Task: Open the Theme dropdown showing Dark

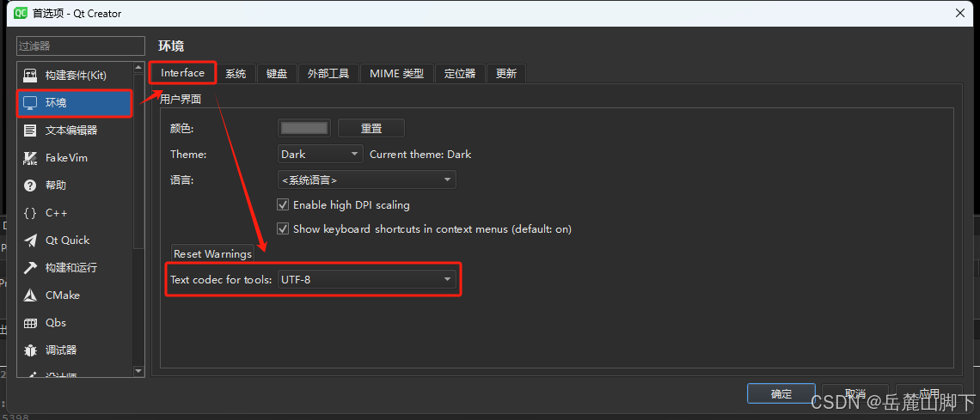Action: (320, 154)
